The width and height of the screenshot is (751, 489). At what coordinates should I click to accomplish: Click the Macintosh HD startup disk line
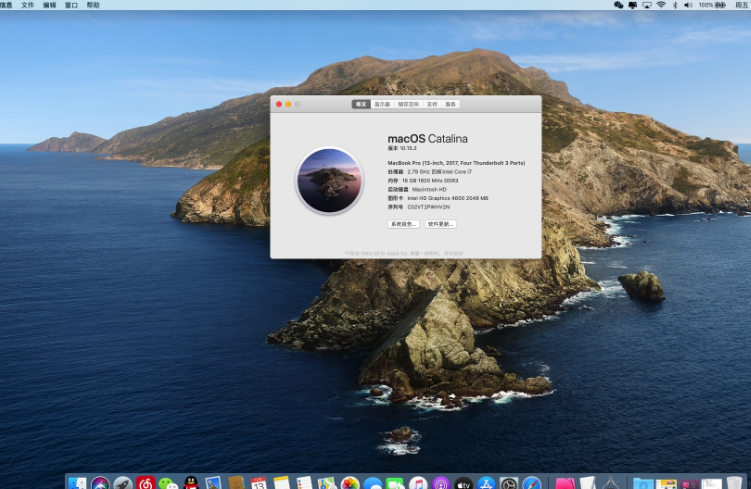tap(417, 189)
